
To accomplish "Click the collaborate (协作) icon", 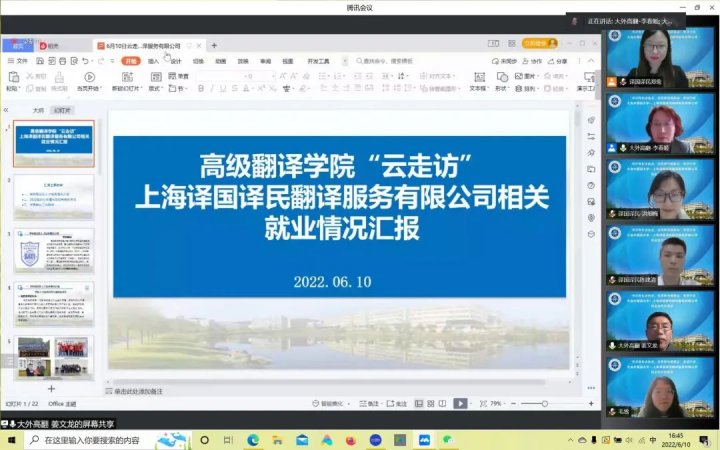I will click(532, 61).
